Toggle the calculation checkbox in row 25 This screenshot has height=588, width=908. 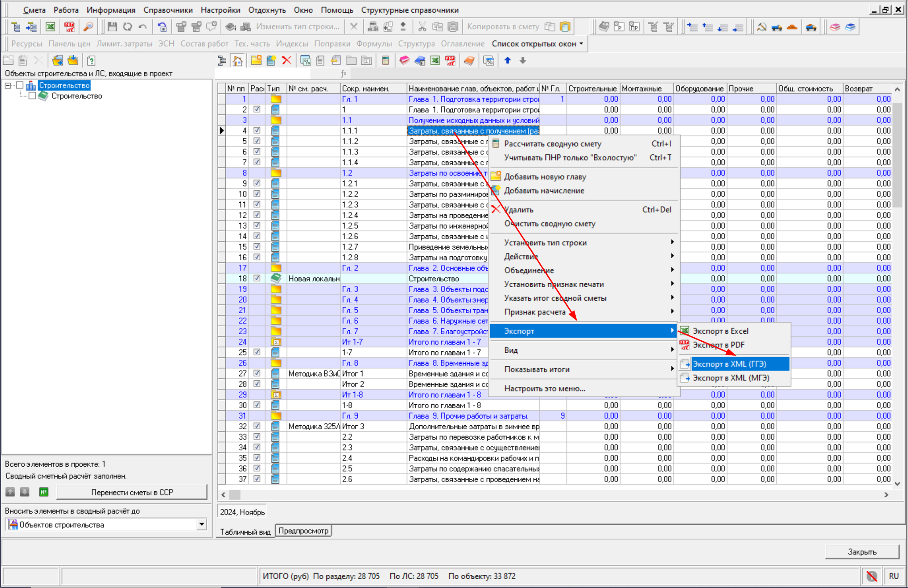(x=257, y=352)
